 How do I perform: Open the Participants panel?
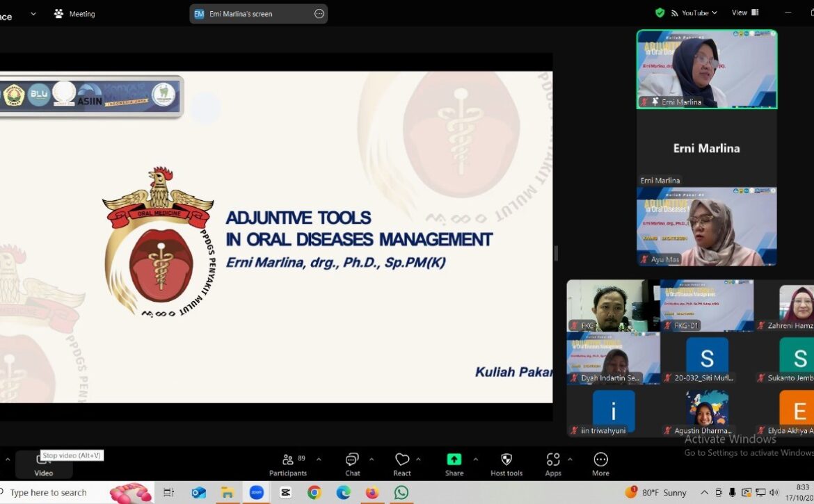pyautogui.click(x=288, y=464)
